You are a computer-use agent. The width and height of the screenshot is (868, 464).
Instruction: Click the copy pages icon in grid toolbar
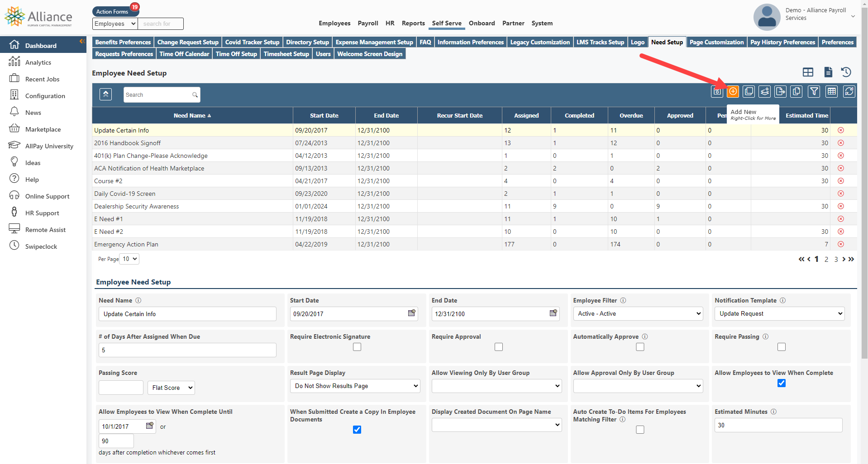pos(796,92)
